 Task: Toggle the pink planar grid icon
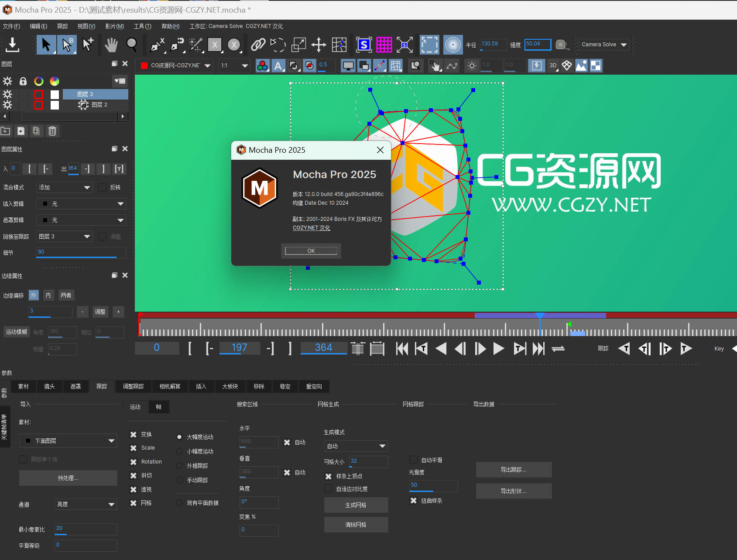point(384,45)
